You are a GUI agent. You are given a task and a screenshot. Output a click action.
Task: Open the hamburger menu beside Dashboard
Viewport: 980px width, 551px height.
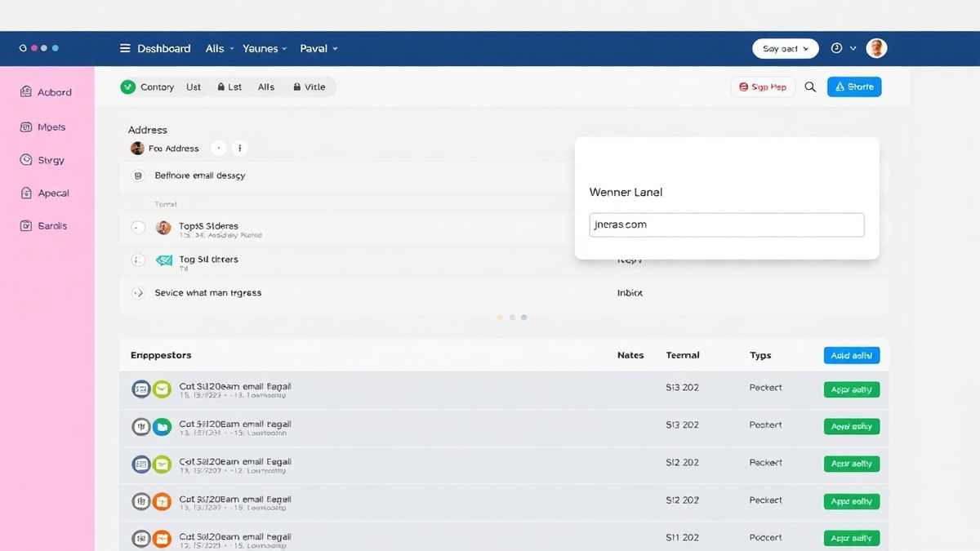[125, 49]
